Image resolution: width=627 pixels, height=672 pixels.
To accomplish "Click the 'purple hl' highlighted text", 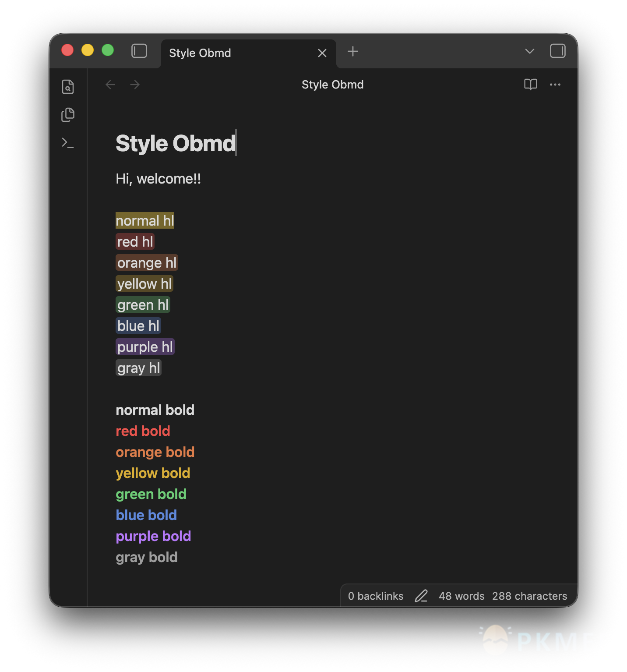I will [x=145, y=347].
